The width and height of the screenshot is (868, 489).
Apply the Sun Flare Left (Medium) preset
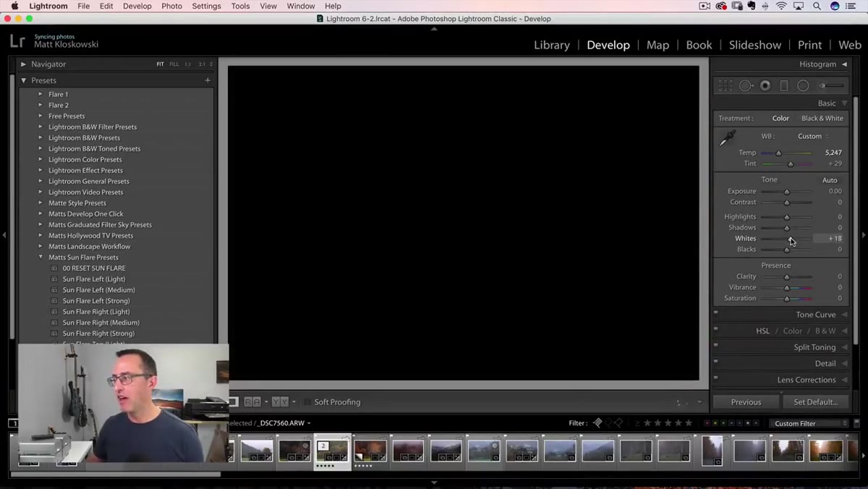coord(98,290)
